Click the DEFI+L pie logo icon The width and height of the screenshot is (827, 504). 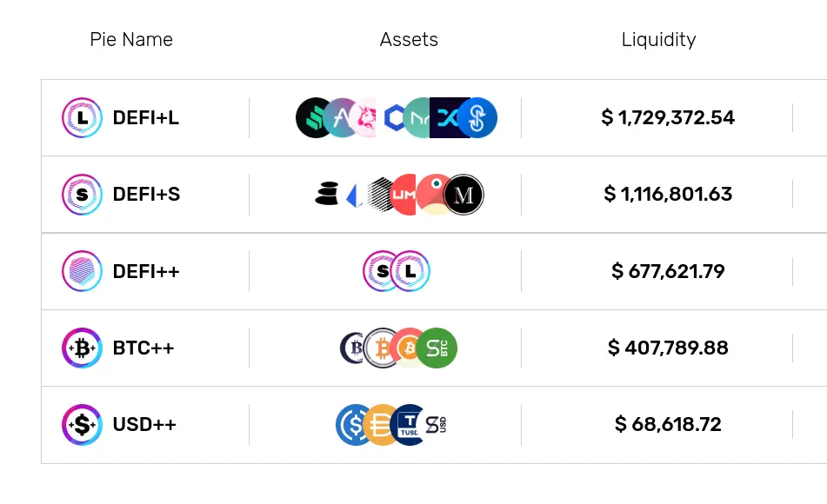pyautogui.click(x=82, y=117)
